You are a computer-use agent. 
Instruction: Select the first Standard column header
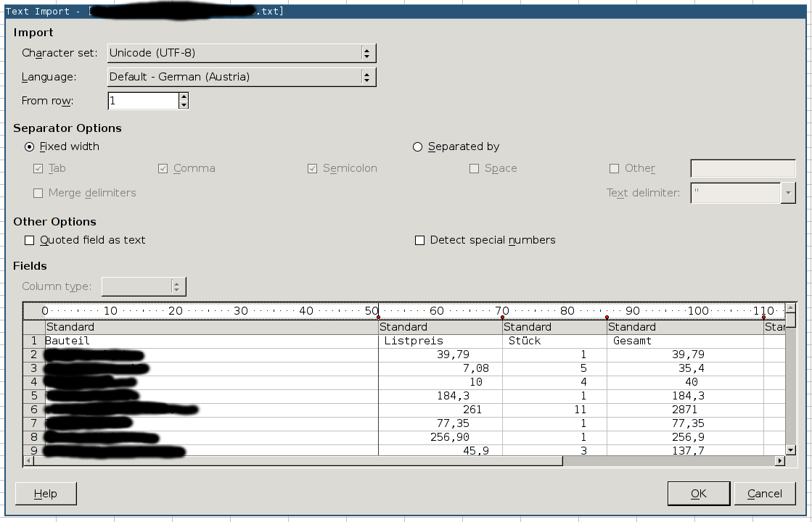(211, 327)
